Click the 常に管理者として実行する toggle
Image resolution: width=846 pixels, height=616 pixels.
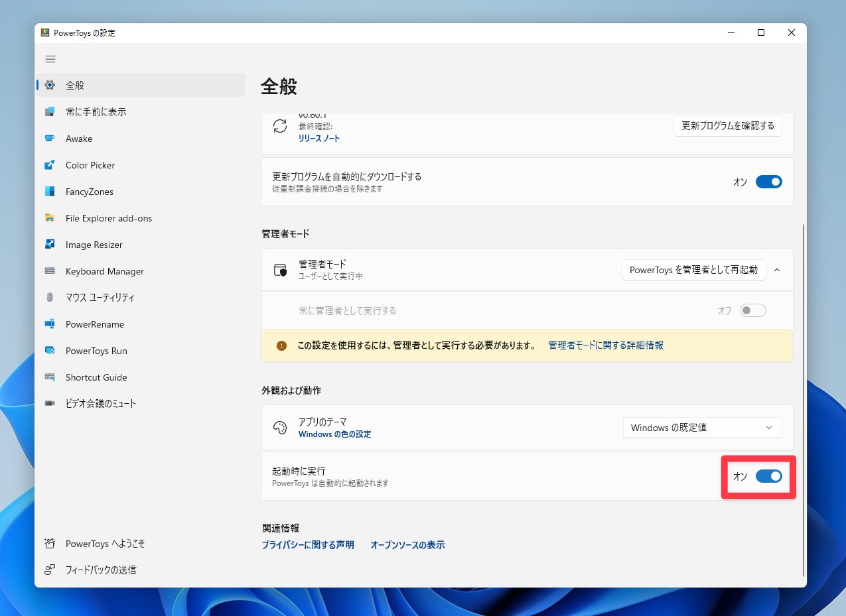click(752, 310)
